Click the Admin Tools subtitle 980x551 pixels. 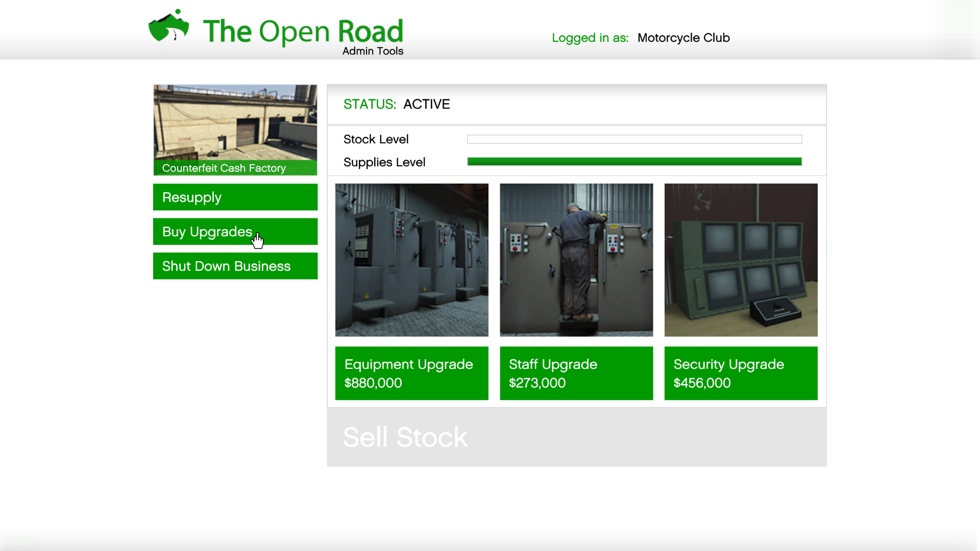pyautogui.click(x=373, y=51)
